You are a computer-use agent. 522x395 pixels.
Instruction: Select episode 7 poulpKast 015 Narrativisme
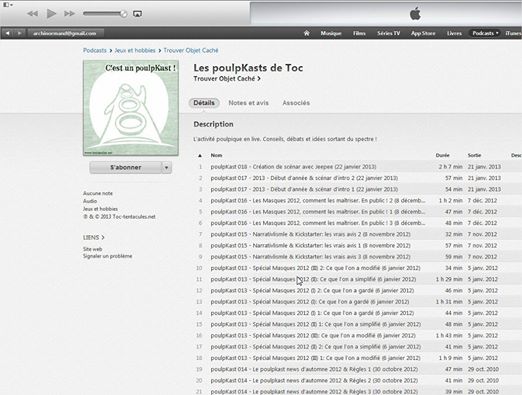click(x=357, y=234)
